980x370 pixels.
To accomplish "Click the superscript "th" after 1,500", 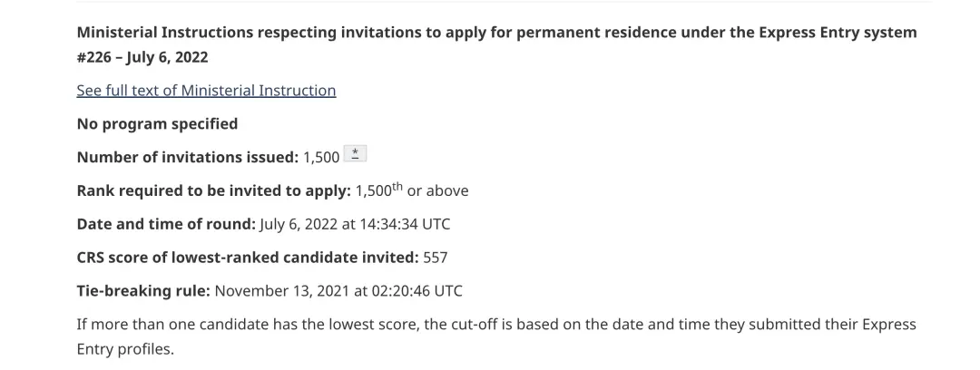I will [397, 186].
